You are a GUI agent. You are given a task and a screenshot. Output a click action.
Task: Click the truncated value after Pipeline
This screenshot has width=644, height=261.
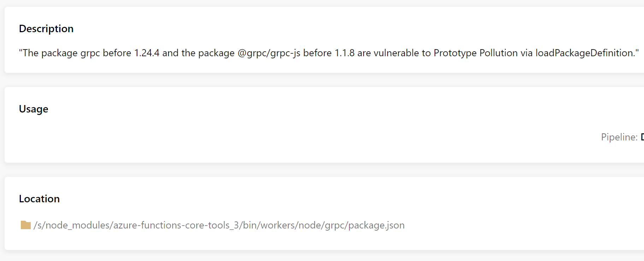tap(642, 137)
